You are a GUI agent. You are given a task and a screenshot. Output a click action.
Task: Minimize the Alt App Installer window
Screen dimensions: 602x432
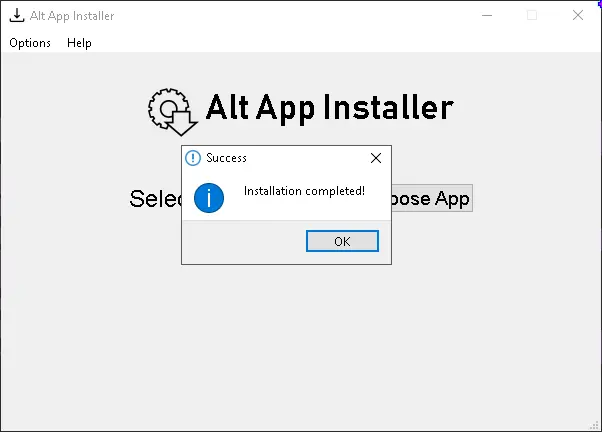(x=486, y=16)
